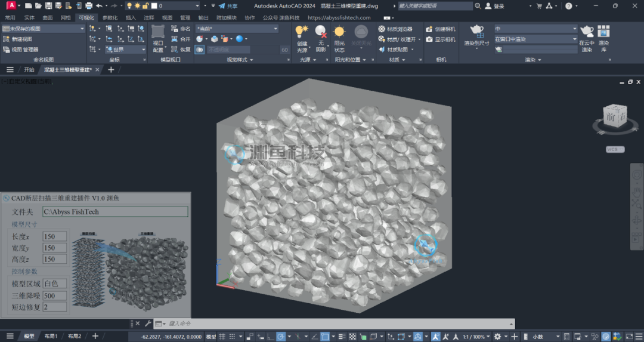Toggle X-ray effect icon beside opacity field

[200, 50]
